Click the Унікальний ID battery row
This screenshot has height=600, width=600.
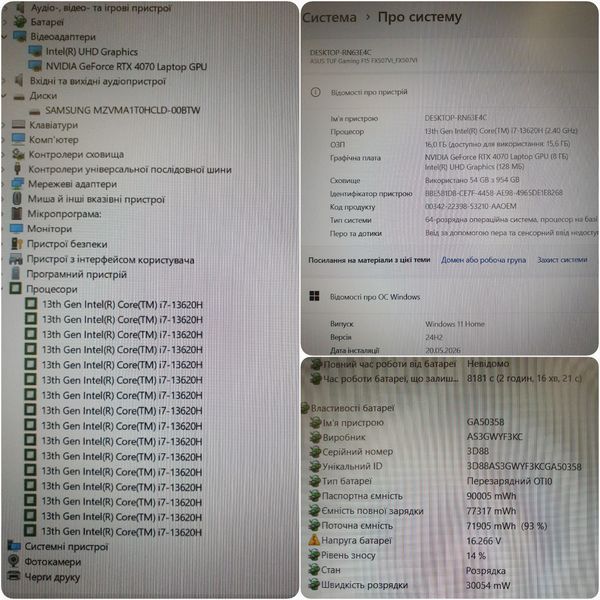point(445,466)
